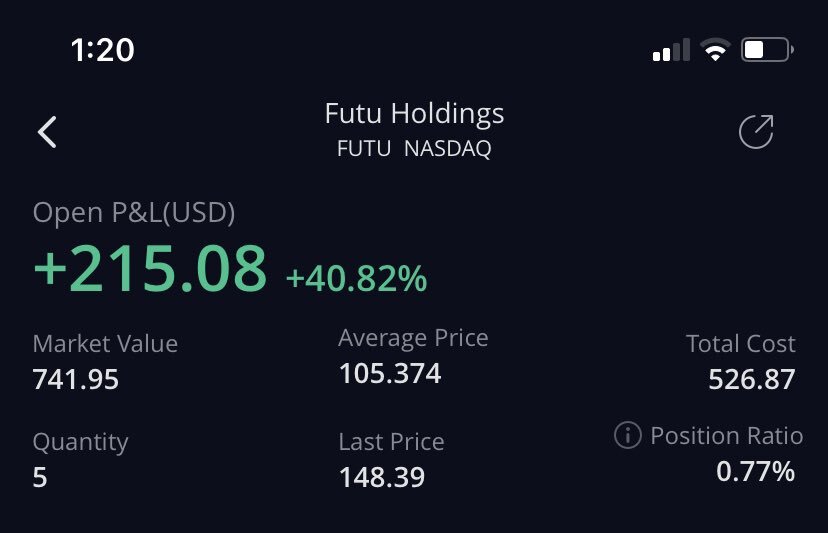Tap the Total Cost 526.87 value
The height and width of the screenshot is (533, 828).
[x=751, y=379]
